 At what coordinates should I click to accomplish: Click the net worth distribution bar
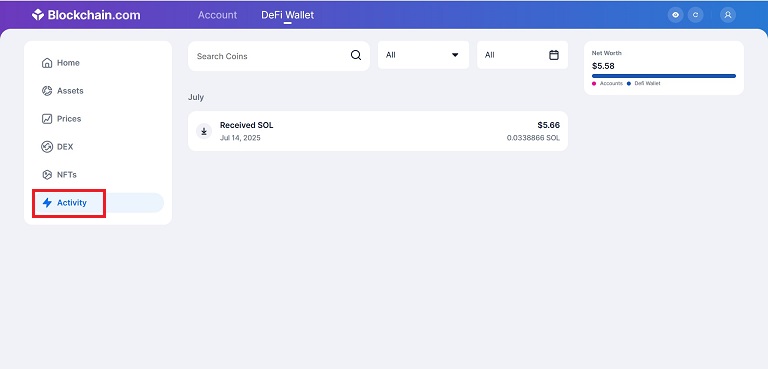664,76
